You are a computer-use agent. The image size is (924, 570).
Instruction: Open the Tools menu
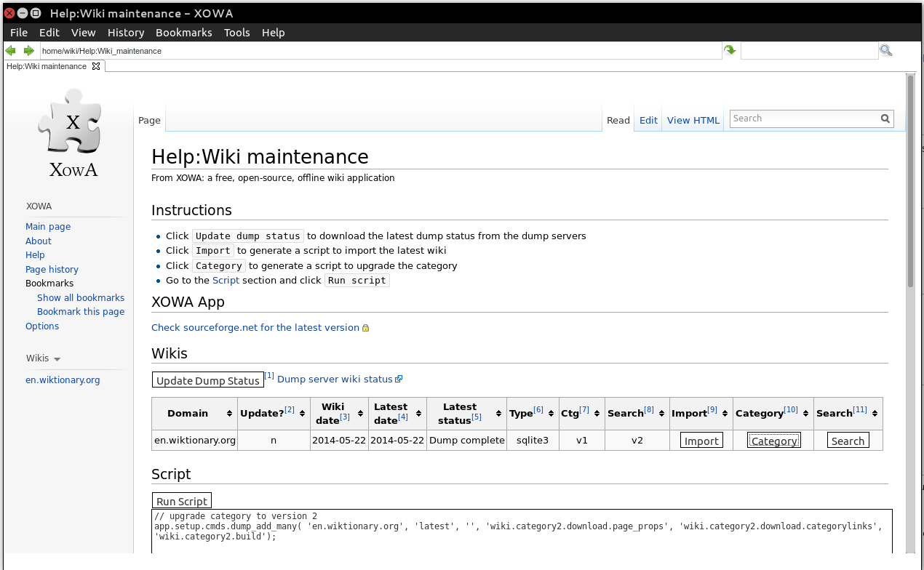click(236, 33)
